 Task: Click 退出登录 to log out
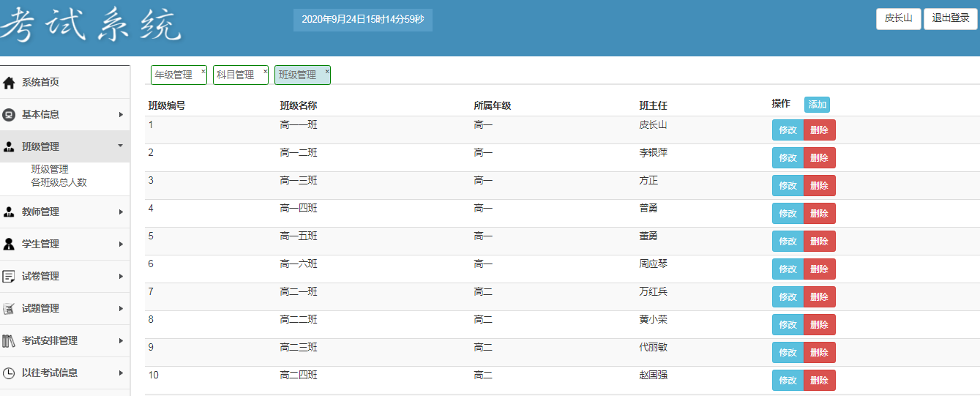(950, 19)
